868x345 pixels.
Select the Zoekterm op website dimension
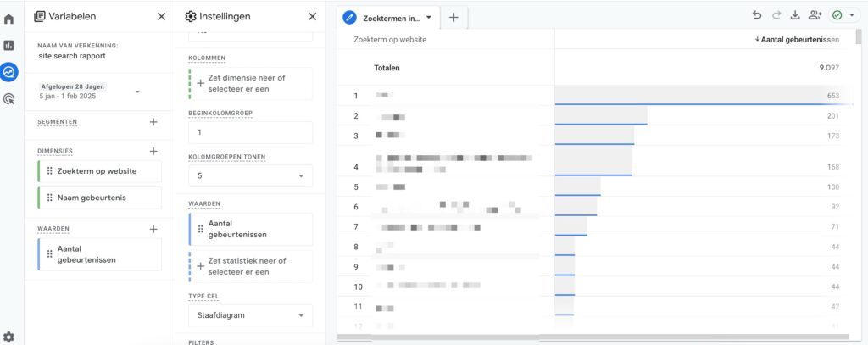tap(100, 171)
